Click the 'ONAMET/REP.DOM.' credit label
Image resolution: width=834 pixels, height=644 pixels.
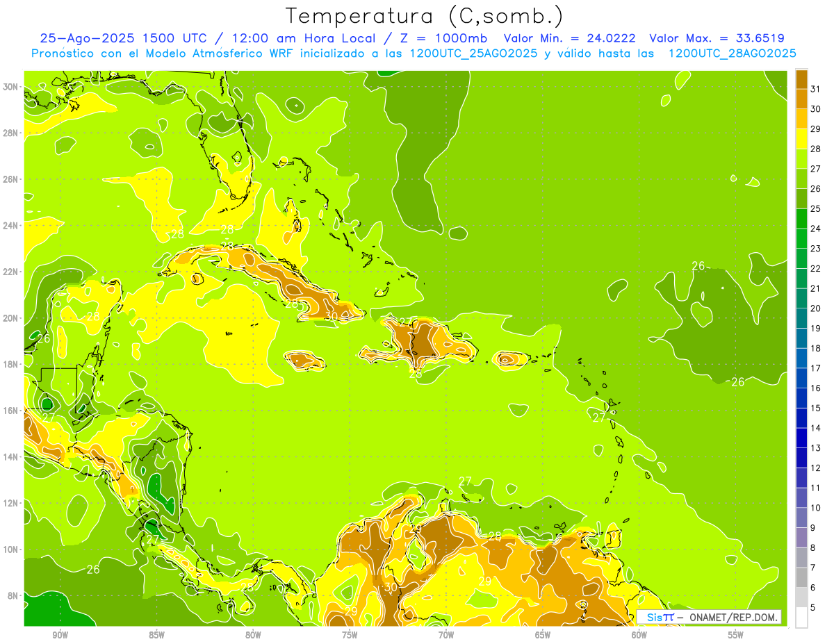(x=734, y=618)
